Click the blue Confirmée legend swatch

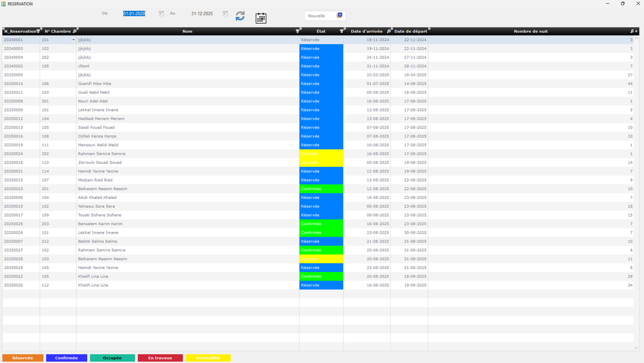[x=66, y=358]
